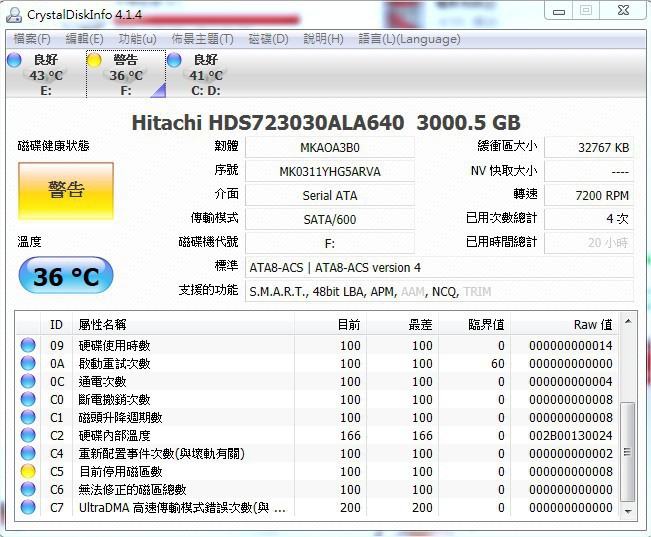Screen dimensions: 651x537
Task: Select attribute name 硬碟使用時數
Action: (115, 346)
